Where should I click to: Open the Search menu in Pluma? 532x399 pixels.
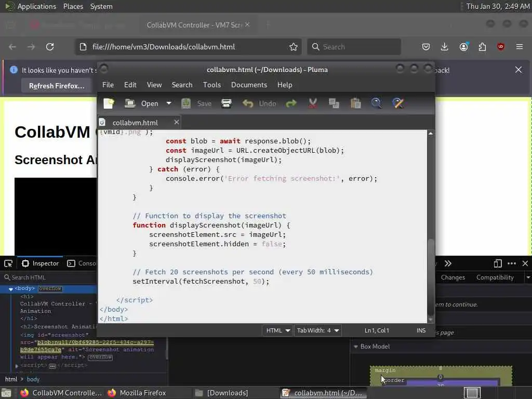point(182,85)
